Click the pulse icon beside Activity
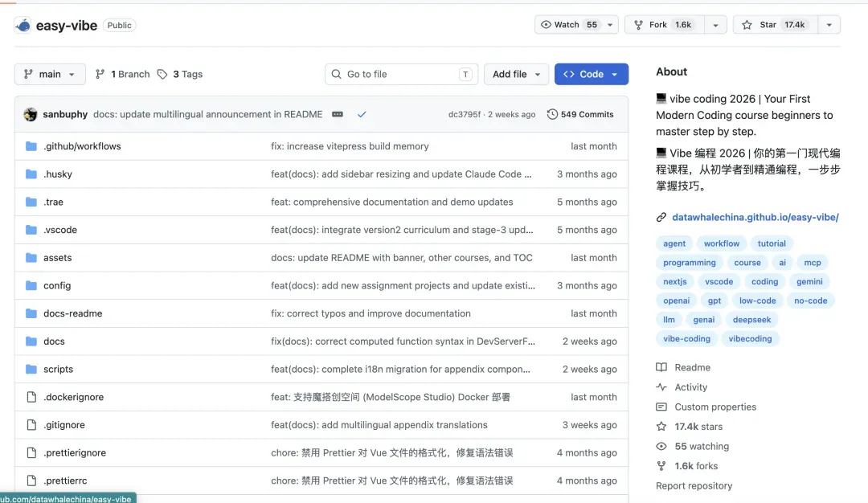Screen dimensions: 868x503 pos(661,387)
